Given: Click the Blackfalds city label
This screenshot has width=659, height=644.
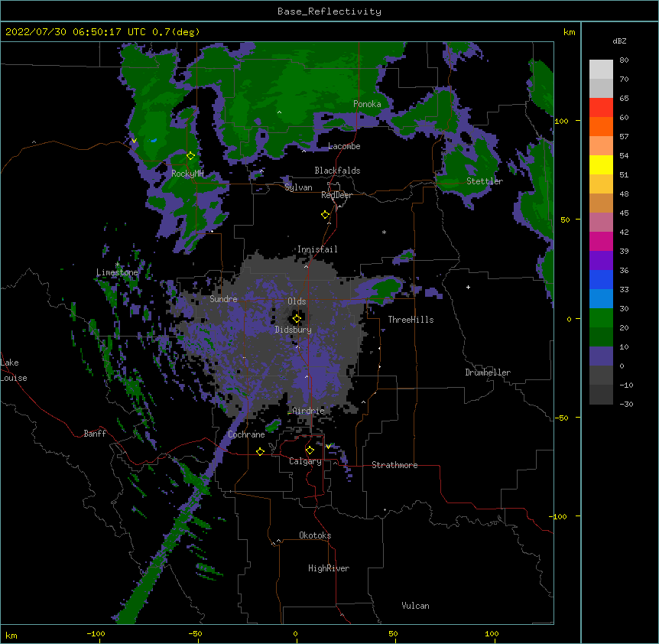Looking at the screenshot, I should [337, 171].
